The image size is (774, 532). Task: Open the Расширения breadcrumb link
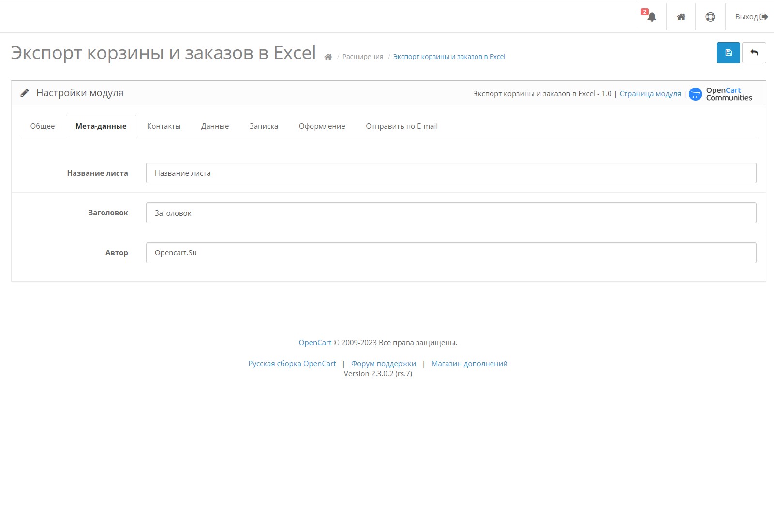click(363, 57)
